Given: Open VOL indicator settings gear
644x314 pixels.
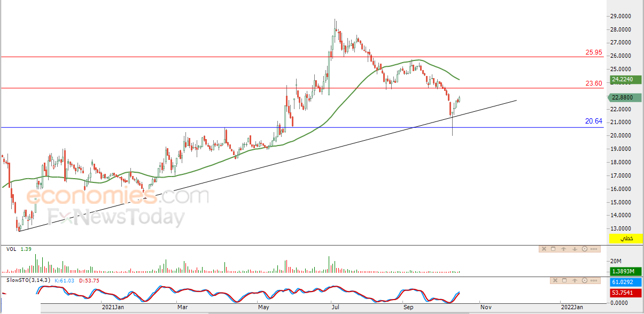Looking at the screenshot, I should click(x=585, y=249).
